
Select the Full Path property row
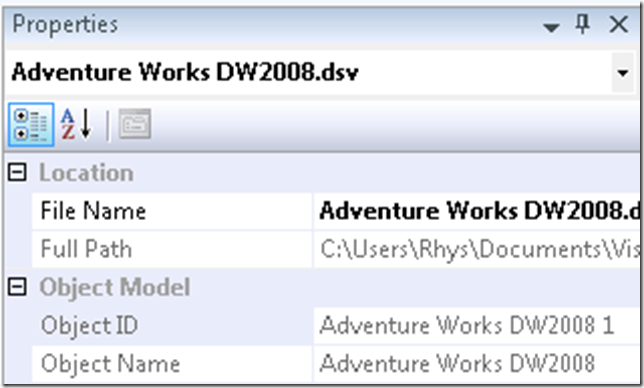[x=336, y=249]
